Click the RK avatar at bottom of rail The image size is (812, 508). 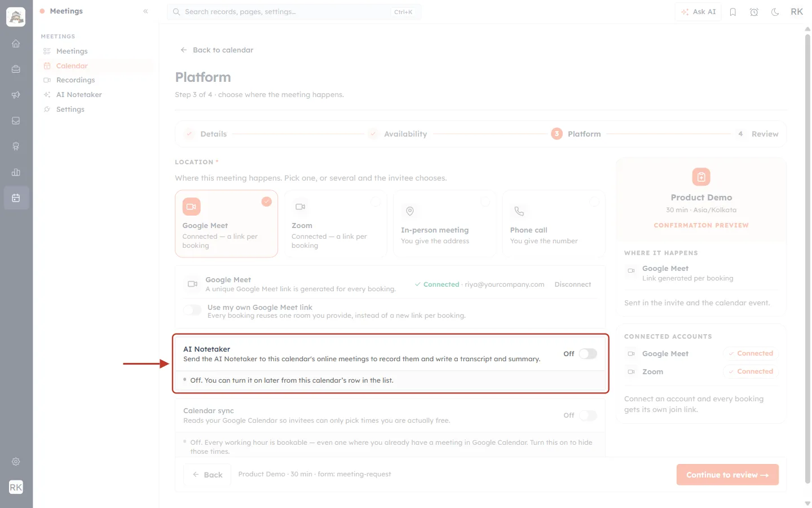point(16,487)
